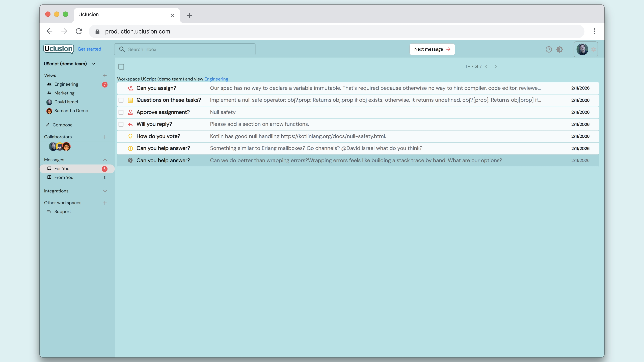
Task: Expand the Integrations section
Action: (x=105, y=191)
